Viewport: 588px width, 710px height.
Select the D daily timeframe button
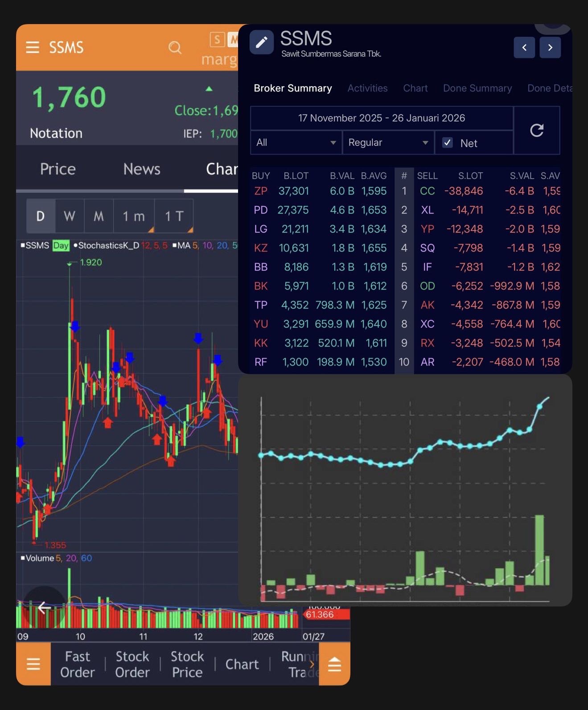tap(41, 216)
